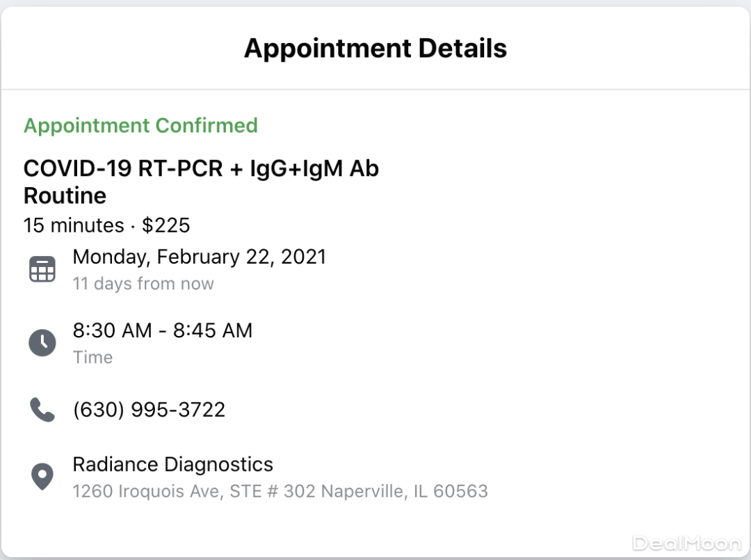751x560 pixels.
Task: Open the Radiance Diagnostics location name
Action: pyautogui.click(x=172, y=465)
